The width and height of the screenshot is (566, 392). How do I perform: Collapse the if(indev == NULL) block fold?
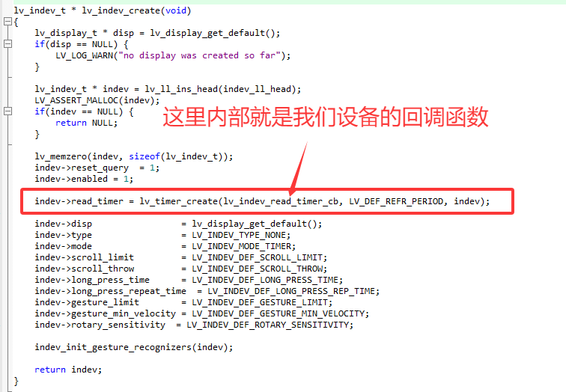(7, 111)
